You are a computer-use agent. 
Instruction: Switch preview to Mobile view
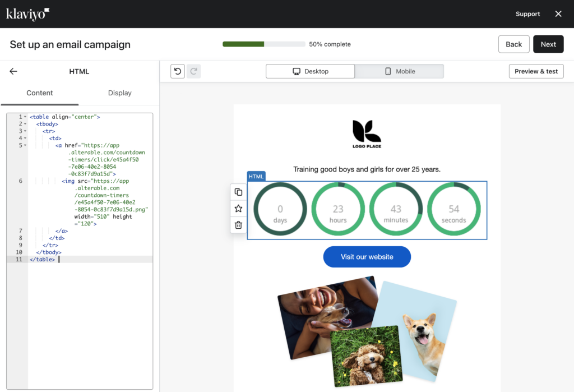399,71
